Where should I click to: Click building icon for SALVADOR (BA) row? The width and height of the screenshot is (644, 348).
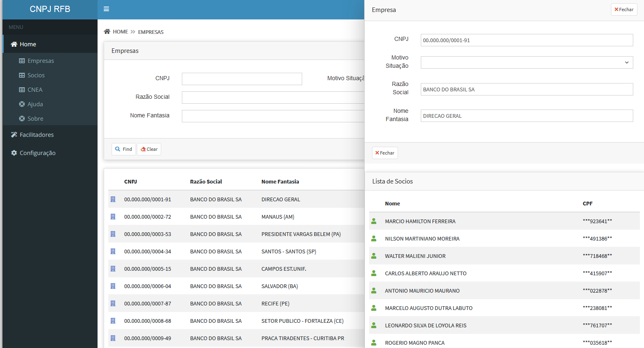(x=113, y=286)
